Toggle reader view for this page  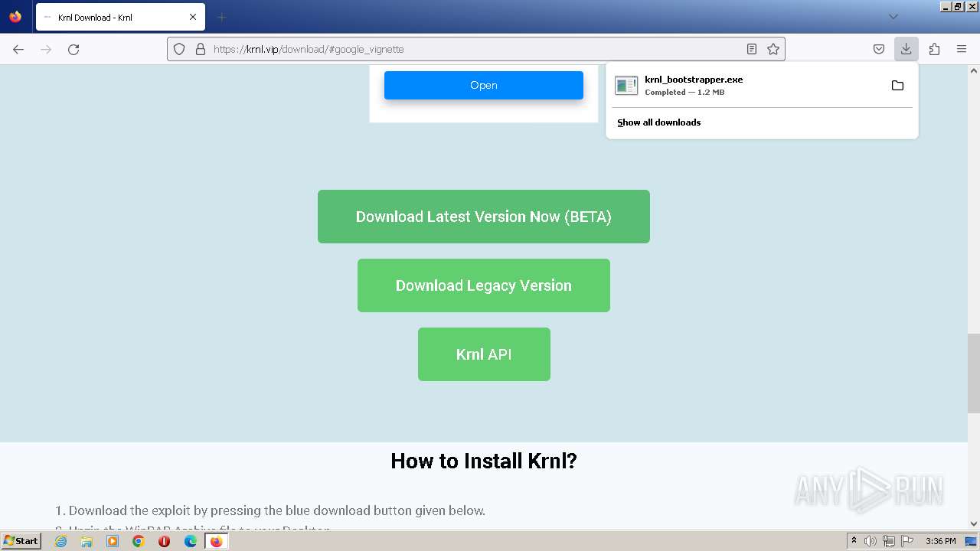tap(752, 49)
